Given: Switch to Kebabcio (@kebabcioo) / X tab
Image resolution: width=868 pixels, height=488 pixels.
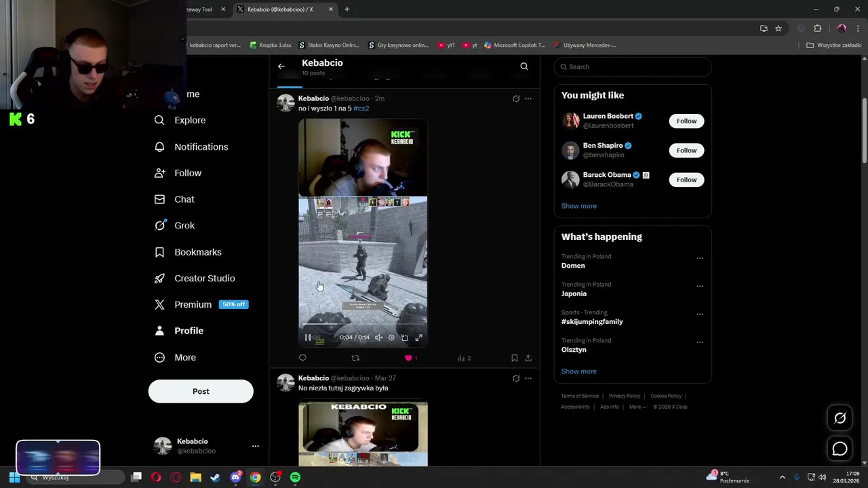Looking at the screenshot, I should 285,9.
